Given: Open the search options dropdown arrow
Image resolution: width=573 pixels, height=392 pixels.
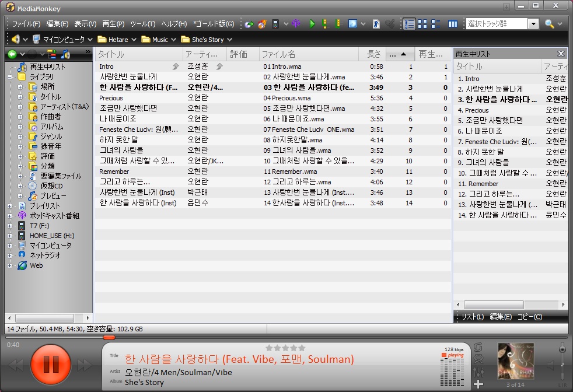Looking at the screenshot, I should click(560, 24).
